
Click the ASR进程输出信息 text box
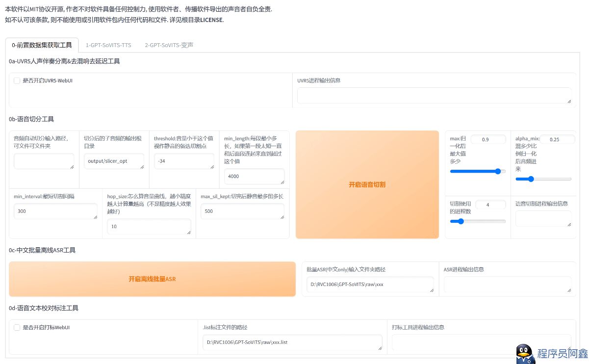point(508,285)
